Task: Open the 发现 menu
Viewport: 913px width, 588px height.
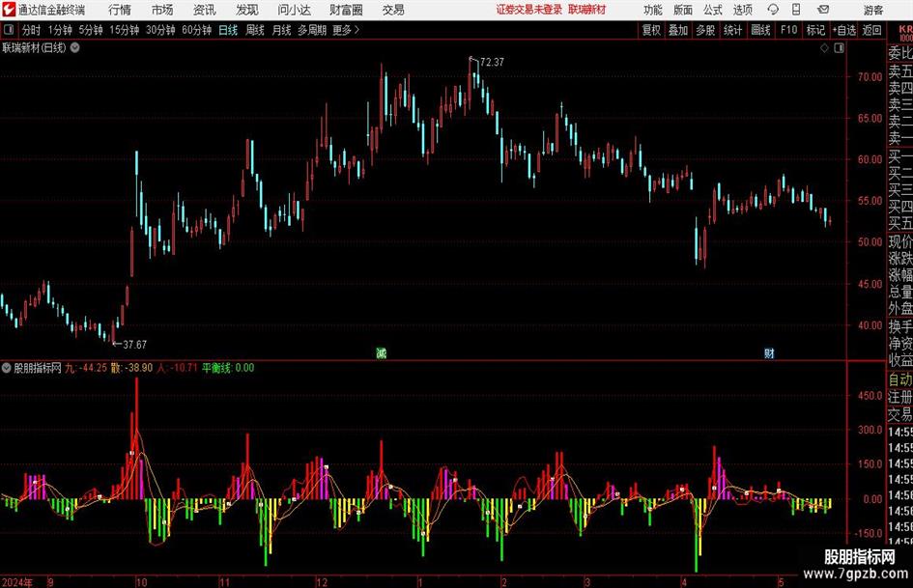Action: tap(246, 10)
